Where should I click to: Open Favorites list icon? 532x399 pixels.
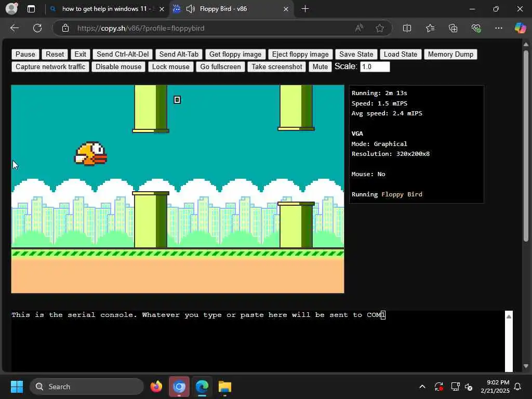point(430,28)
